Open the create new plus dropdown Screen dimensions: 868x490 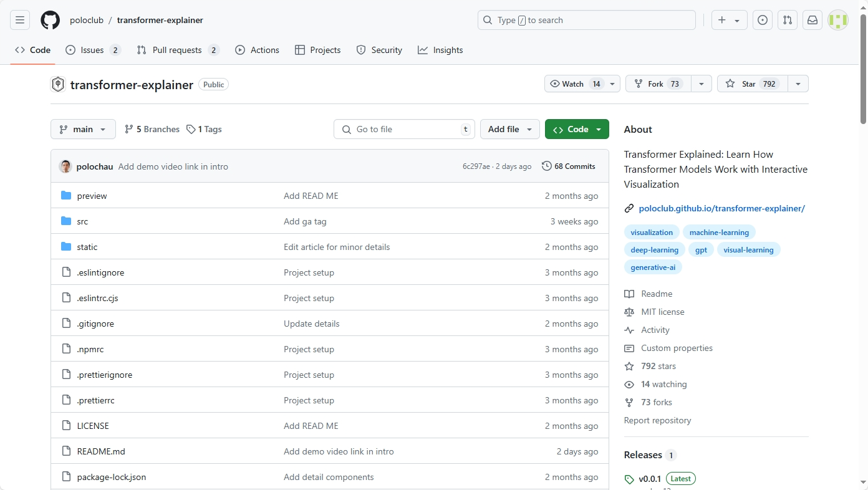point(730,20)
